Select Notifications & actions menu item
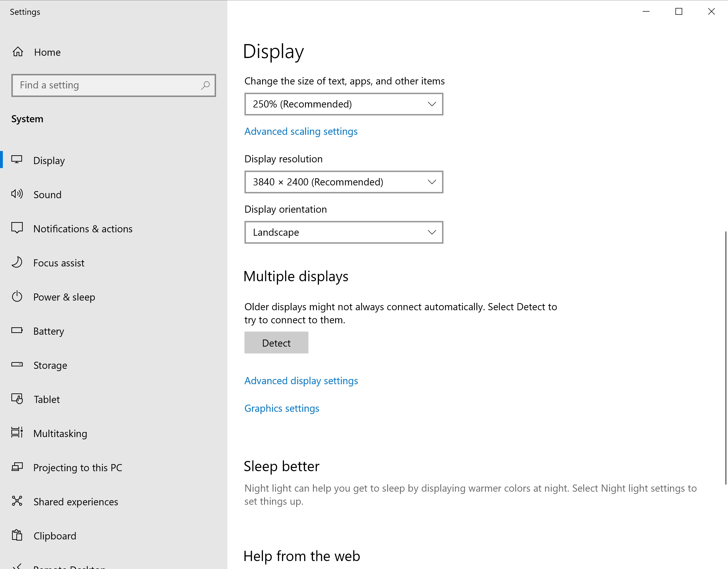Image resolution: width=728 pixels, height=569 pixels. click(83, 229)
